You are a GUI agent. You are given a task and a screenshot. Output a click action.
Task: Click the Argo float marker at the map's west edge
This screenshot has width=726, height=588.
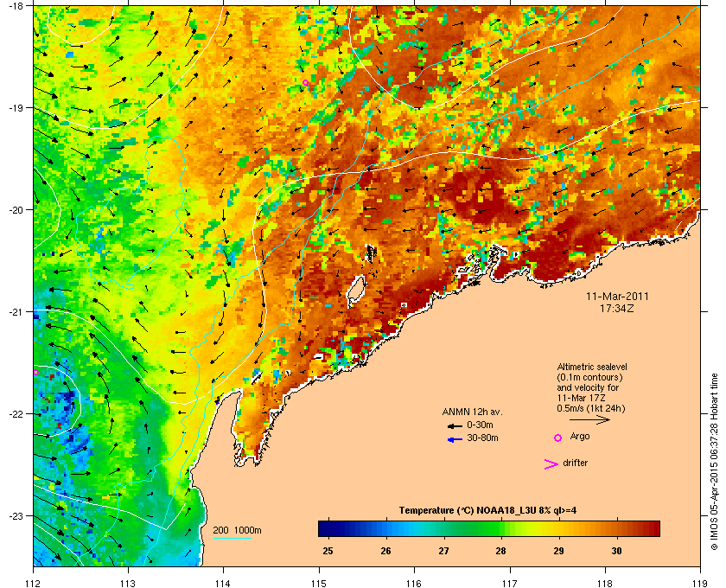coord(35,372)
